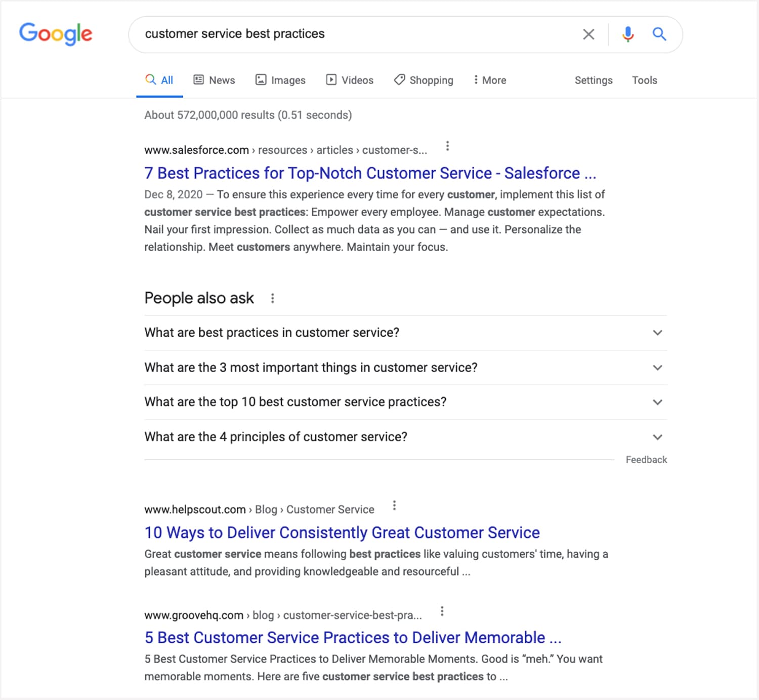Expand "What are the top 10 best" question
This screenshot has height=700, width=759.
(657, 402)
